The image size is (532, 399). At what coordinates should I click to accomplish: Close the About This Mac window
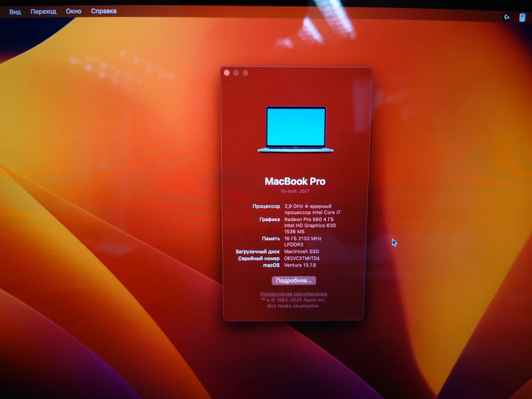[x=227, y=73]
